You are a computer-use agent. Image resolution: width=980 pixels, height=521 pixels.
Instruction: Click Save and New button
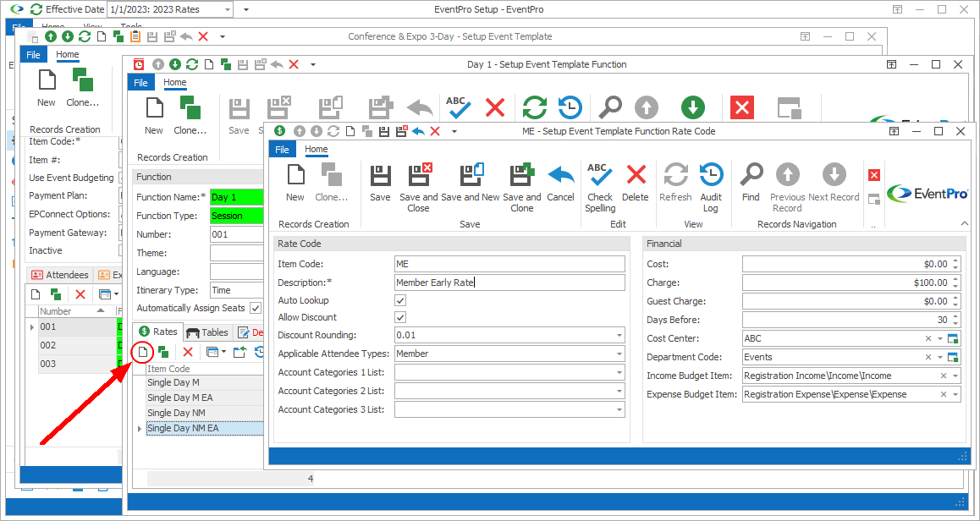(x=470, y=183)
